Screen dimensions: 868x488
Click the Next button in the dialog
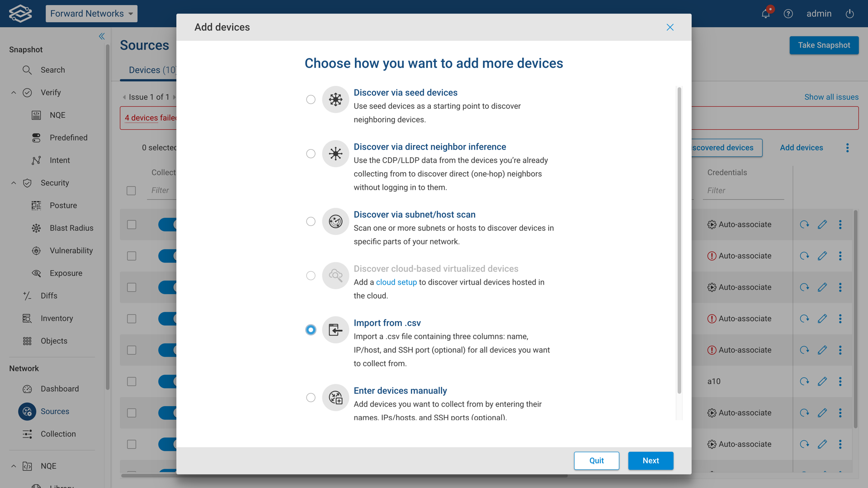[651, 460]
